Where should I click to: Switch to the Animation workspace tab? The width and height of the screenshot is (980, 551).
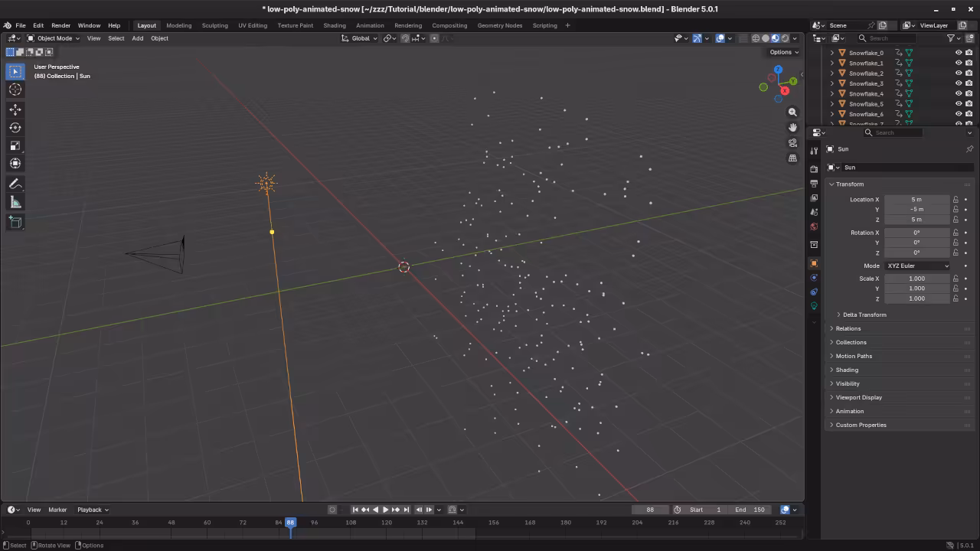pos(370,25)
